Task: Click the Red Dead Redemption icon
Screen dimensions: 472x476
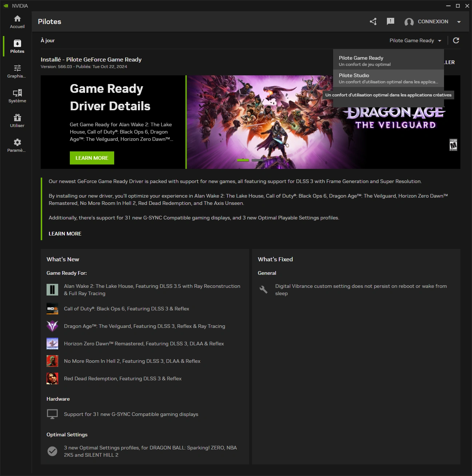Action: [52, 378]
